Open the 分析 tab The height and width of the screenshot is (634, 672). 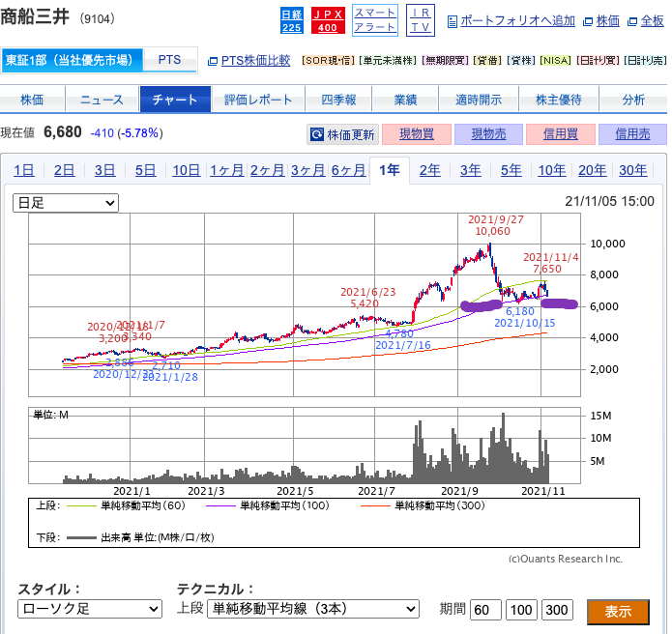633,100
